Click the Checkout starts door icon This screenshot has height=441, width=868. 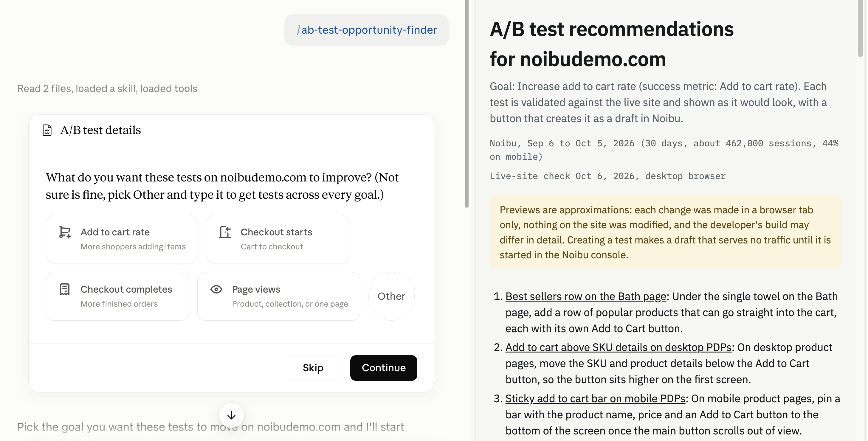click(225, 232)
